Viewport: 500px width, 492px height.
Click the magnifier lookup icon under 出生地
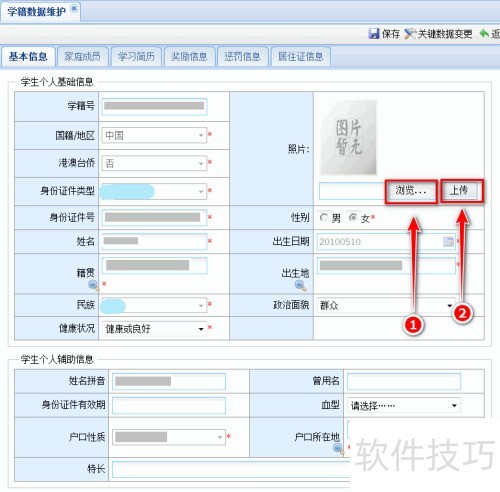pyautogui.click(x=300, y=285)
